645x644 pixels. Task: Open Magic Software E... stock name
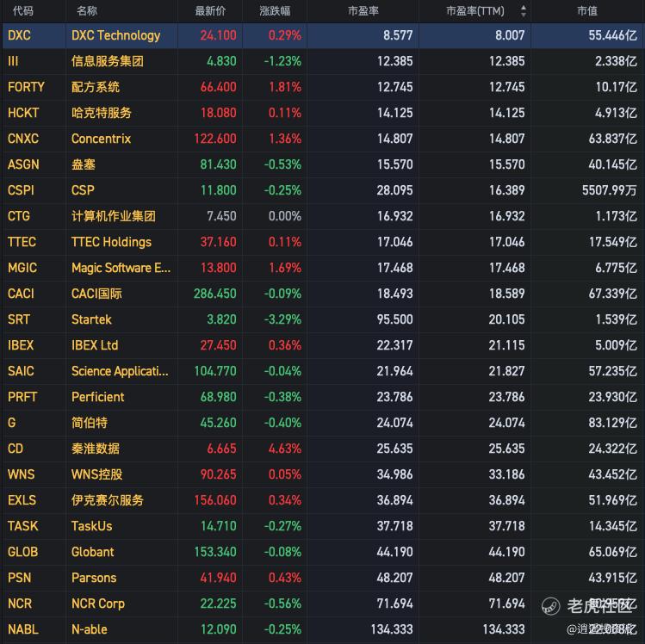[121, 268]
